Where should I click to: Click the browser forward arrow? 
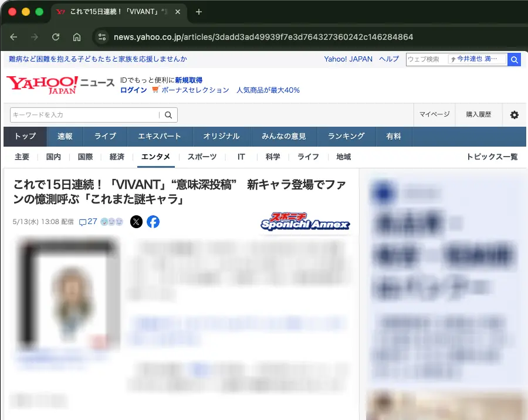click(x=35, y=37)
